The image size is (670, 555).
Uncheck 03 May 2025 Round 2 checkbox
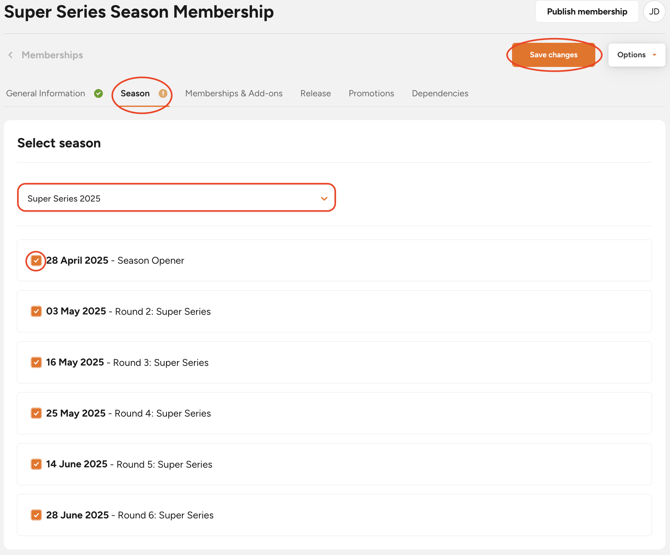(x=36, y=312)
